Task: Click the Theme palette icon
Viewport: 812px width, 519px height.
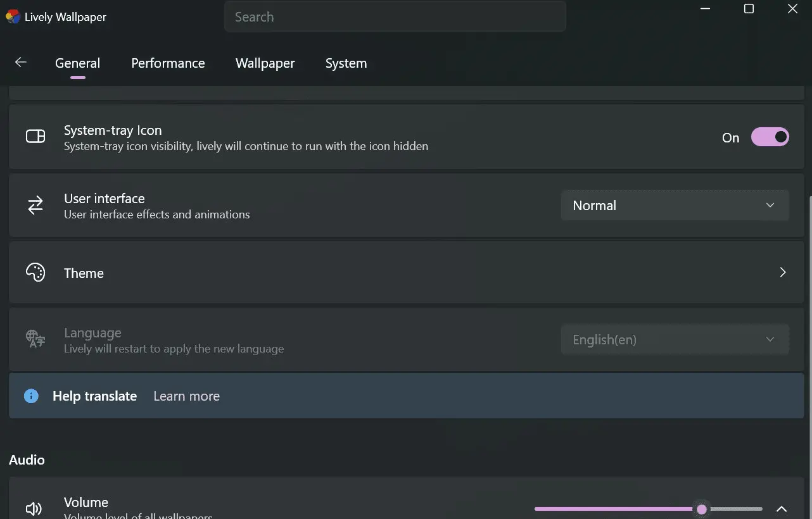Action: (35, 273)
